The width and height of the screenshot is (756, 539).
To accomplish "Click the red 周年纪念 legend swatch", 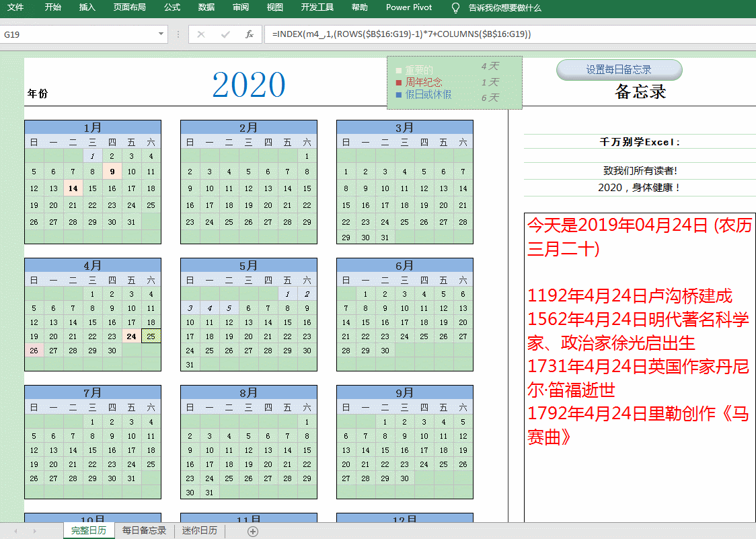I will point(399,83).
